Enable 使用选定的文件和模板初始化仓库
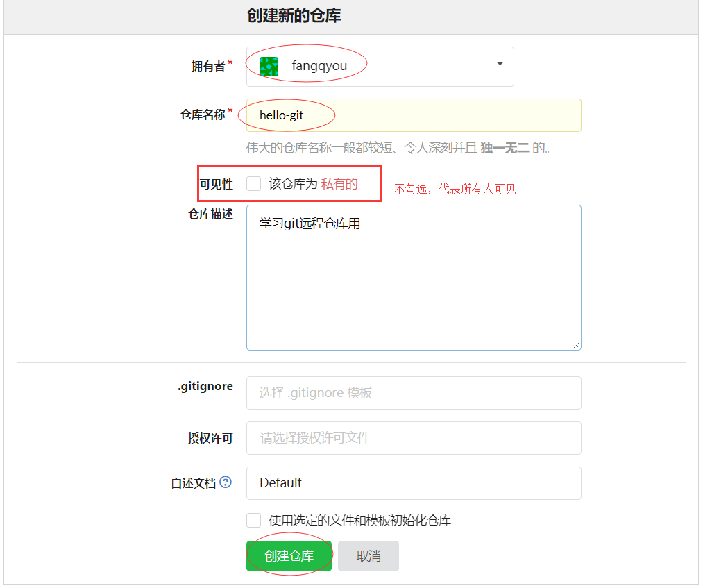Viewport: 703px width, 588px height. point(253,520)
